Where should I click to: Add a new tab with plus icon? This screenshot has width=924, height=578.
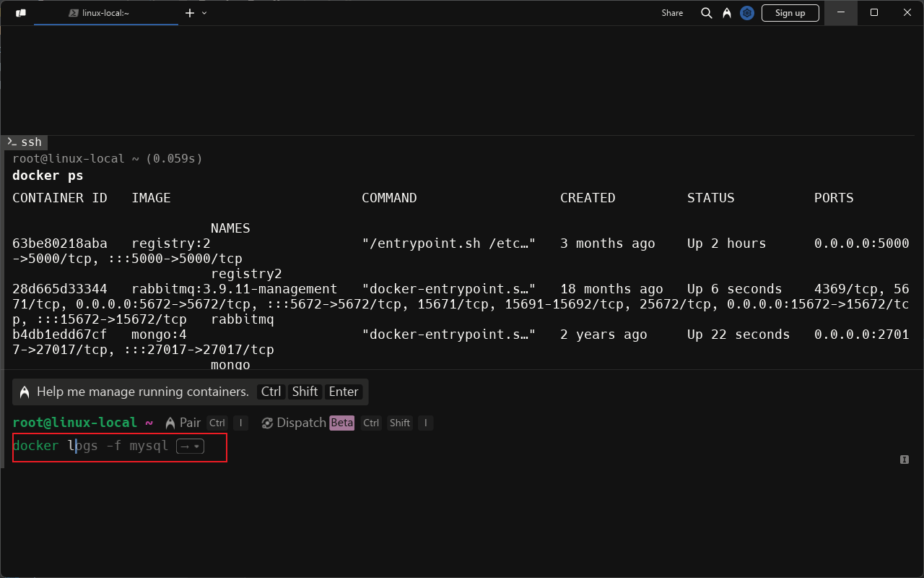click(190, 13)
